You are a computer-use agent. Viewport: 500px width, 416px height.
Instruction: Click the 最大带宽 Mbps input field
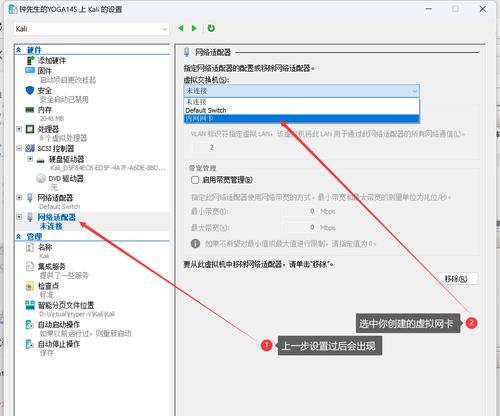tap(299, 227)
